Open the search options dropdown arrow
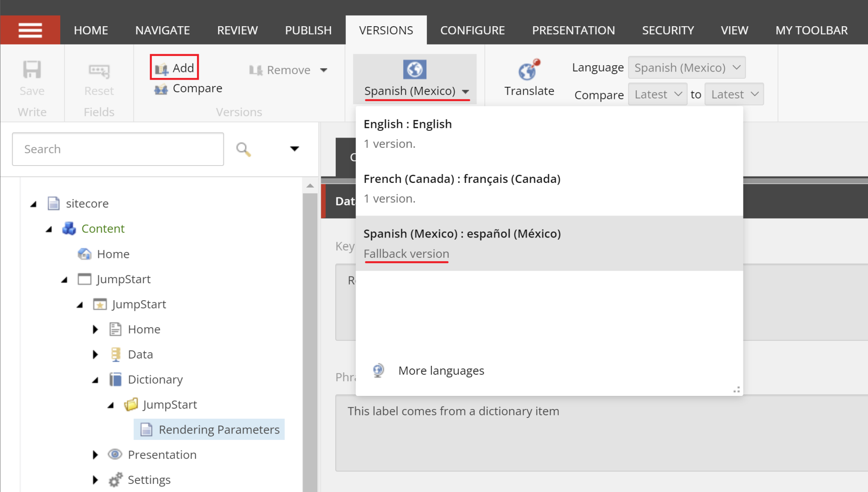The height and width of the screenshot is (492, 868). coord(295,149)
